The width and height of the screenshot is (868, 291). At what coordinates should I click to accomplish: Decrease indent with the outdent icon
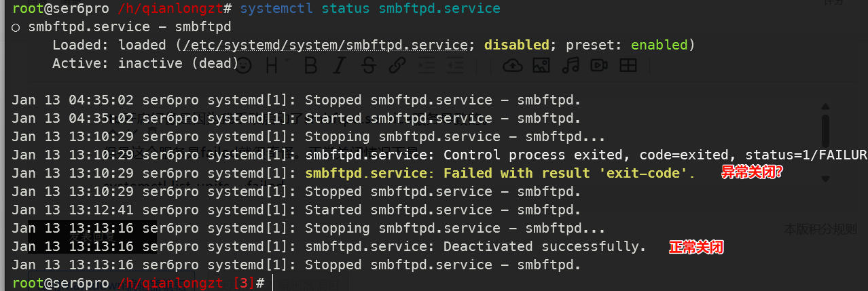click(x=455, y=65)
